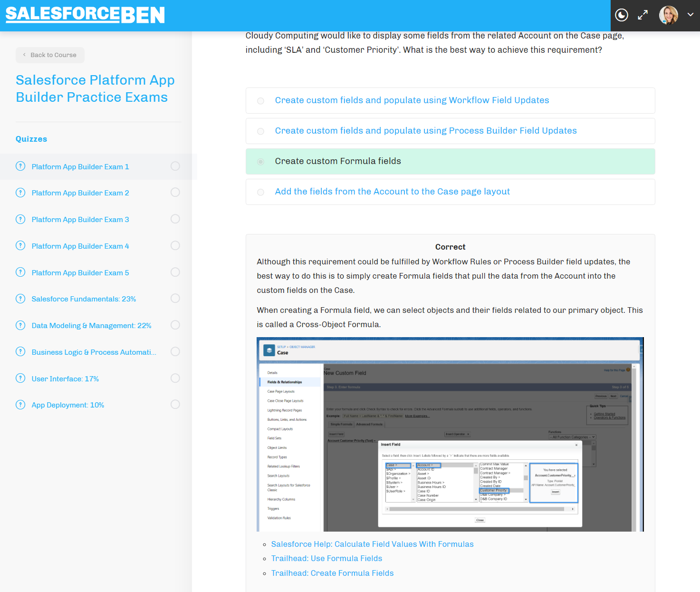
Task: Toggle completion circle for App Deployment
Action: tap(175, 404)
